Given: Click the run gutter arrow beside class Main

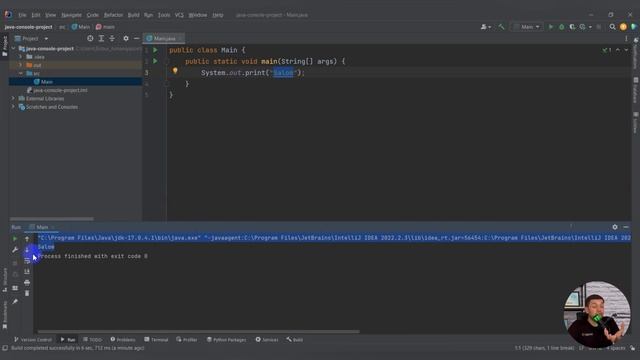Looking at the screenshot, I should 155,50.
